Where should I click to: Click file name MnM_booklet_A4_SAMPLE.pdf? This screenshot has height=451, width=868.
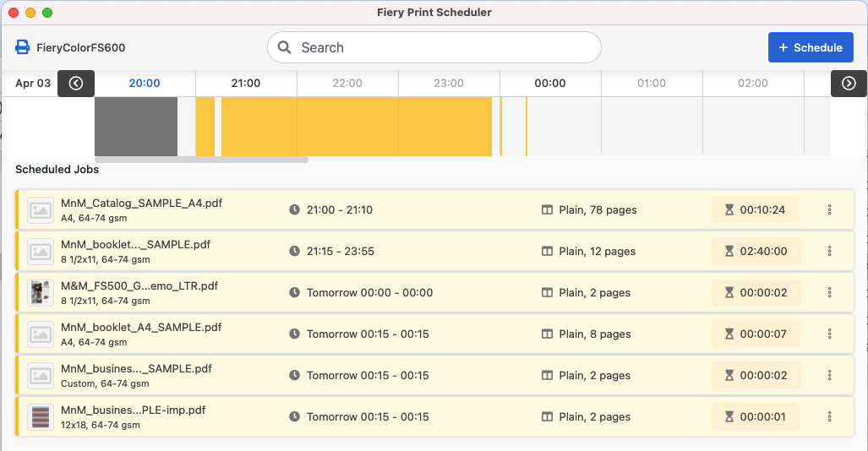[x=141, y=327]
